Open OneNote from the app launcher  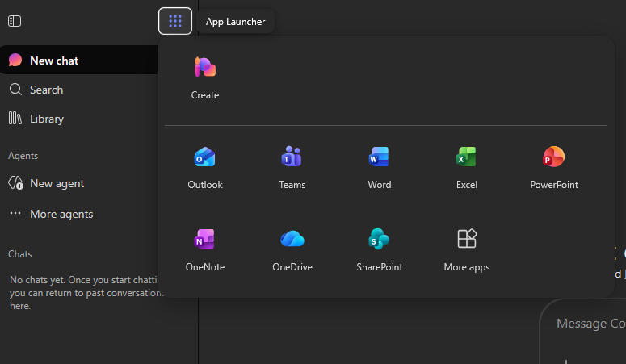(205, 250)
